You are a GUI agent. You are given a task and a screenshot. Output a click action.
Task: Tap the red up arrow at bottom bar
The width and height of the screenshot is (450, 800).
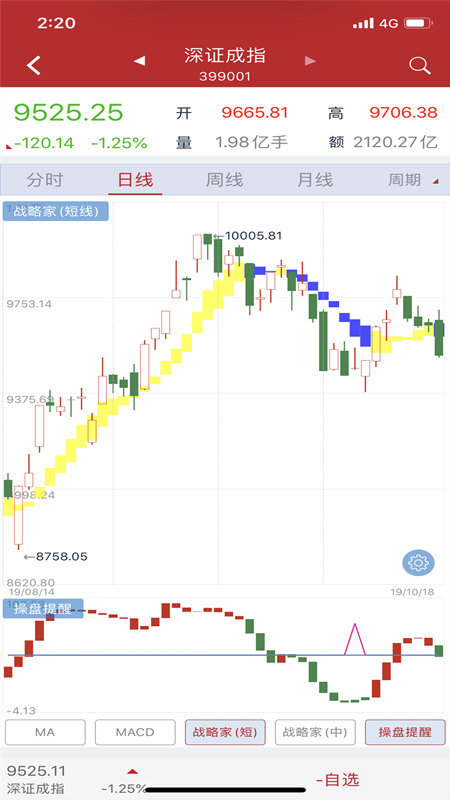click(x=132, y=771)
